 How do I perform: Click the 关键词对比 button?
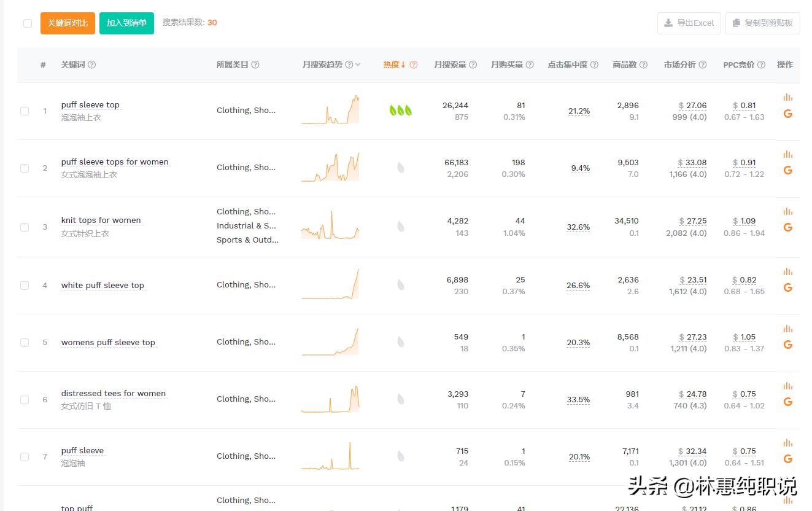tap(68, 23)
